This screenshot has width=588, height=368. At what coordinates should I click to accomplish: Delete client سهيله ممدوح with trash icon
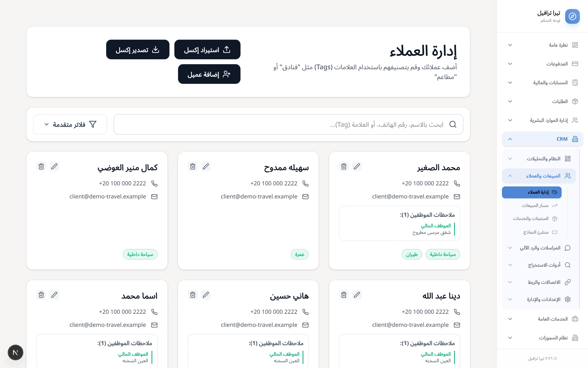[193, 166]
